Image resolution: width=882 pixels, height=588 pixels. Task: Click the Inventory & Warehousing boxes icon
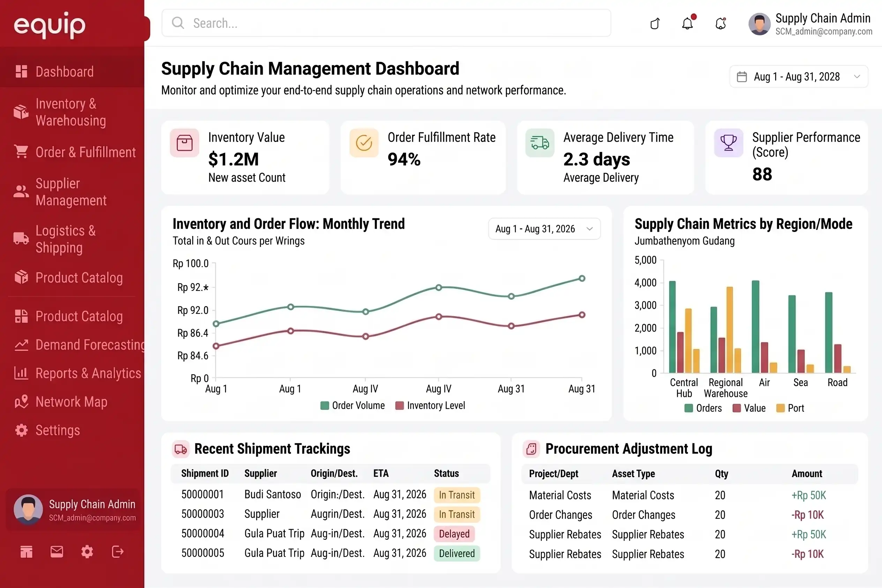click(x=21, y=112)
